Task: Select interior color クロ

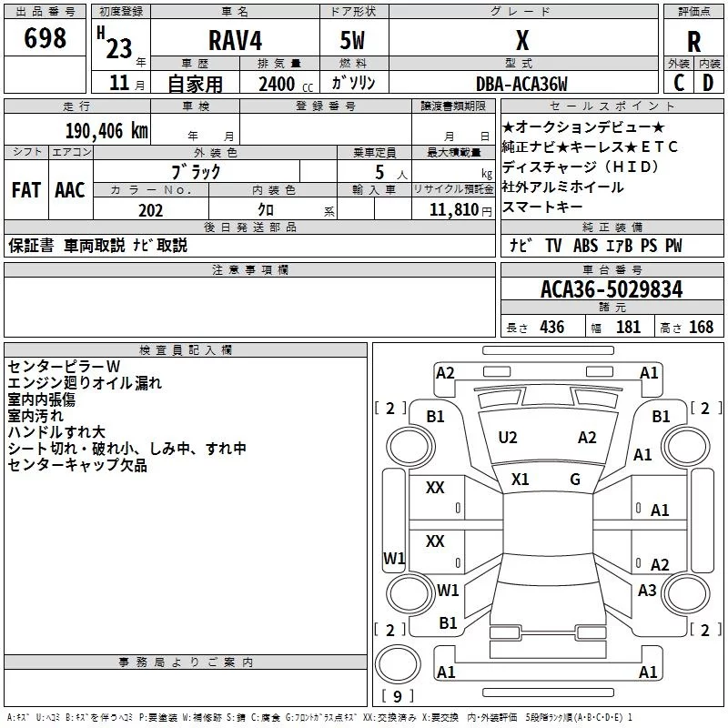Action: [x=266, y=210]
